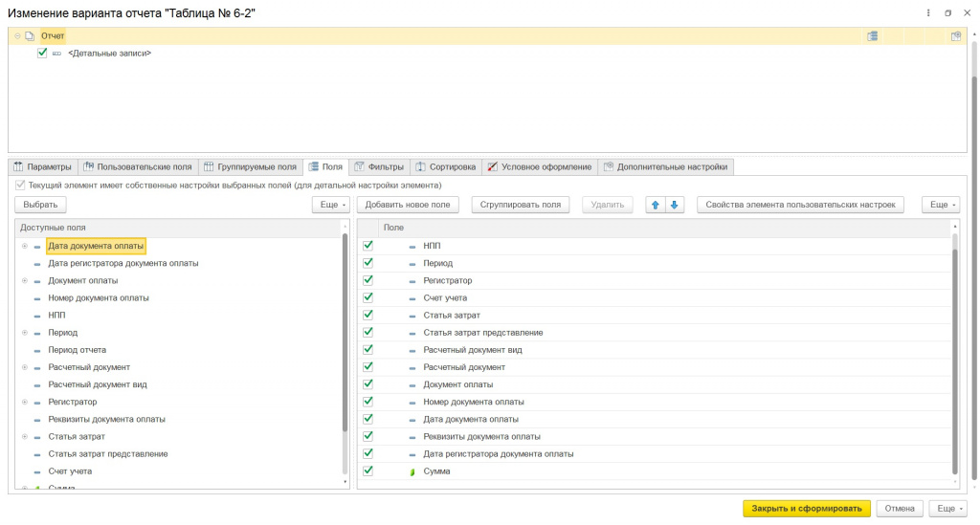Expand the Расчетный документ node in available fields
The width and height of the screenshot is (980, 525).
(x=25, y=367)
